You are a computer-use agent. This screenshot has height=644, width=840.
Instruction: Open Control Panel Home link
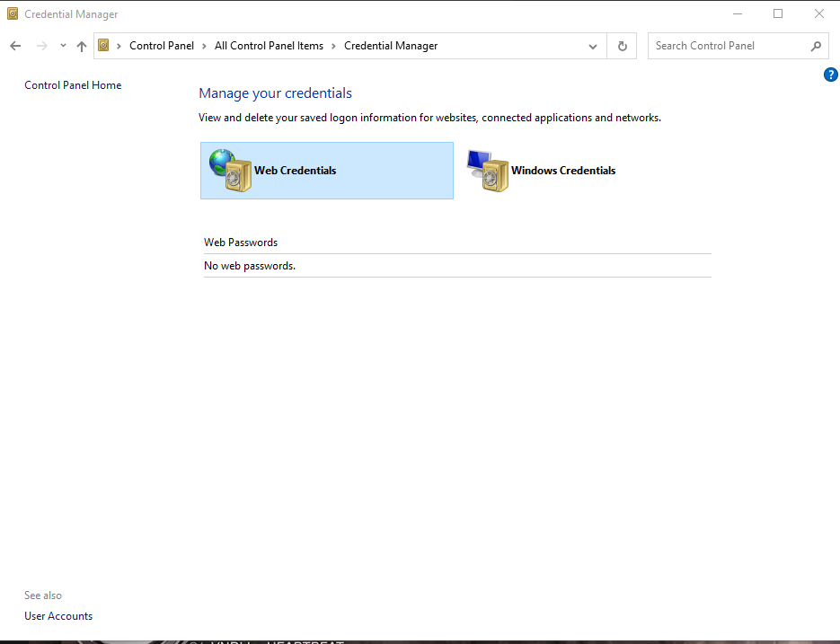click(x=73, y=85)
